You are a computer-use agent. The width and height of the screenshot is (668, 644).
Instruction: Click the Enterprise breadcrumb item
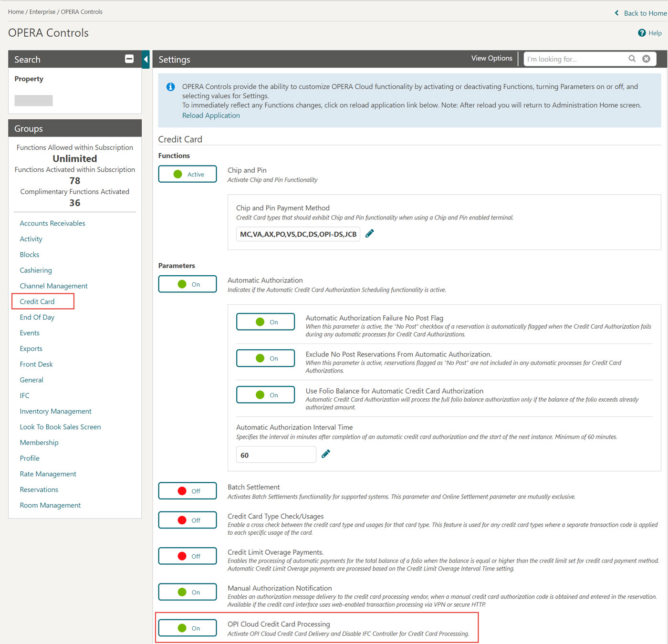[x=42, y=11]
